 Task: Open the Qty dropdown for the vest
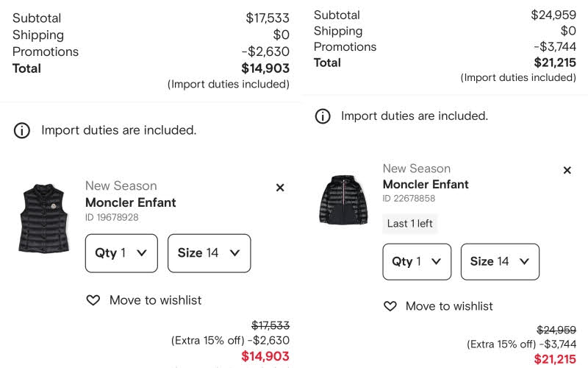pyautogui.click(x=121, y=253)
